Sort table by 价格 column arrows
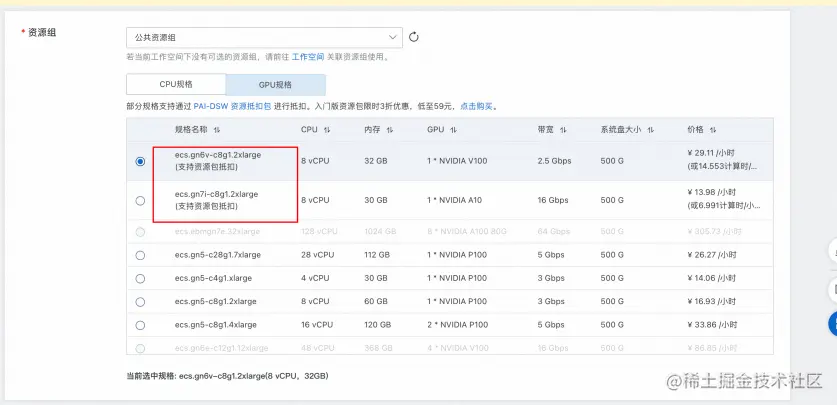This screenshot has width=837, height=405. point(713,130)
